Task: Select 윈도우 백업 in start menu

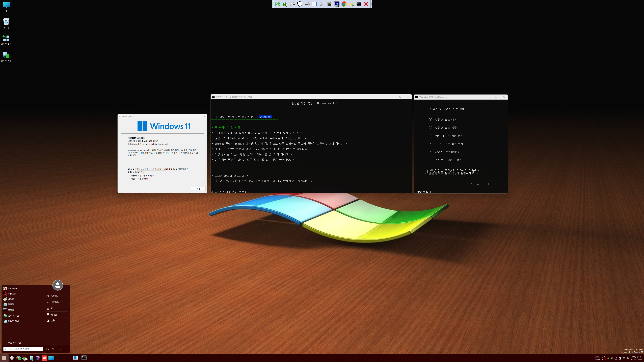Action: point(23,321)
